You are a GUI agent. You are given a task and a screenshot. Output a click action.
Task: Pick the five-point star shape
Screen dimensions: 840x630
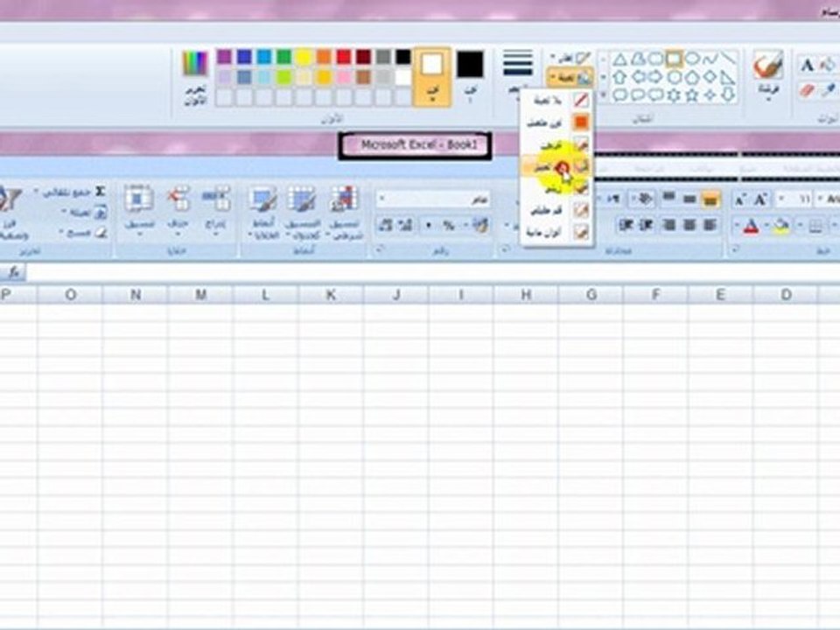[x=692, y=95]
